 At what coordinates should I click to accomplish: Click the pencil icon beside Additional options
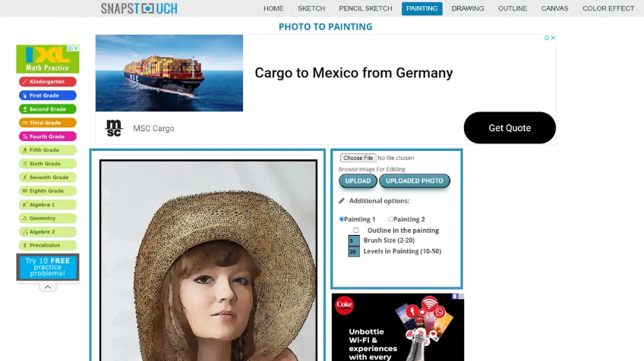click(341, 201)
